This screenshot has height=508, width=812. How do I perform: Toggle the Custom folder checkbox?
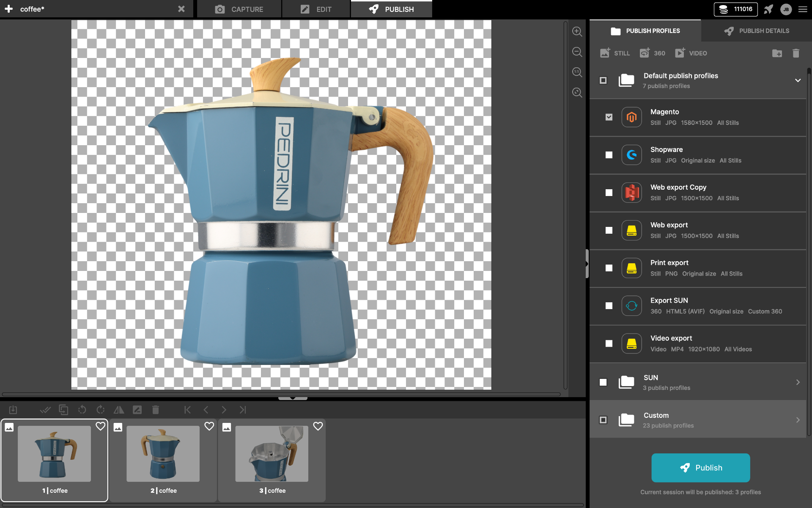[x=603, y=420]
